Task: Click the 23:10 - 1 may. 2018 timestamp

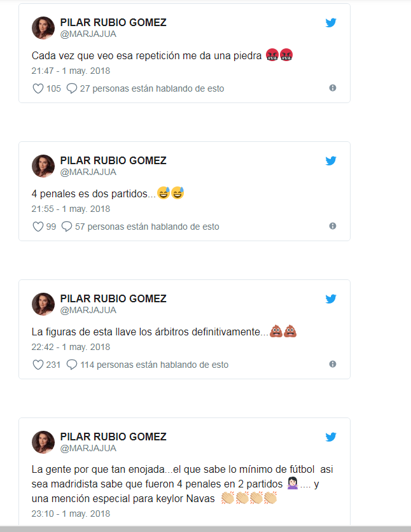Action: tap(71, 514)
